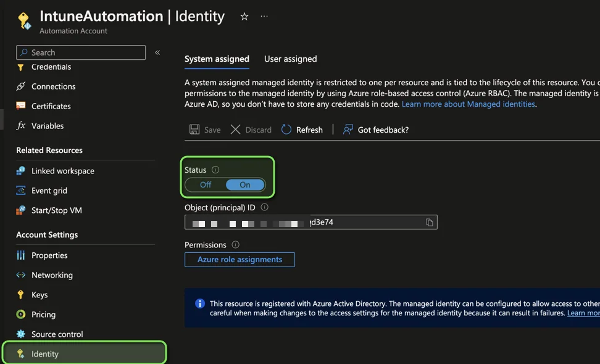This screenshot has height=364, width=600.
Task: Click the Credentials key icon
Action: tap(20, 67)
